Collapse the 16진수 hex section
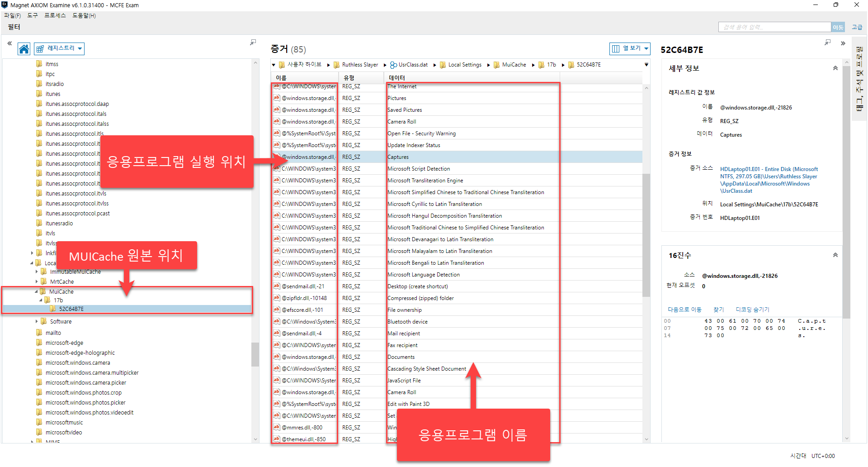The height and width of the screenshot is (467, 868). 835,255
